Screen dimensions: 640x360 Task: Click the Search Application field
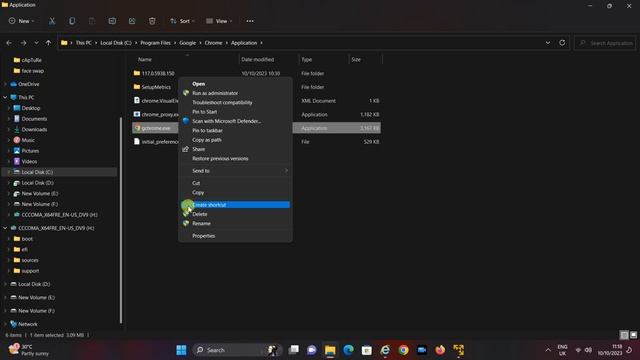[x=606, y=43]
